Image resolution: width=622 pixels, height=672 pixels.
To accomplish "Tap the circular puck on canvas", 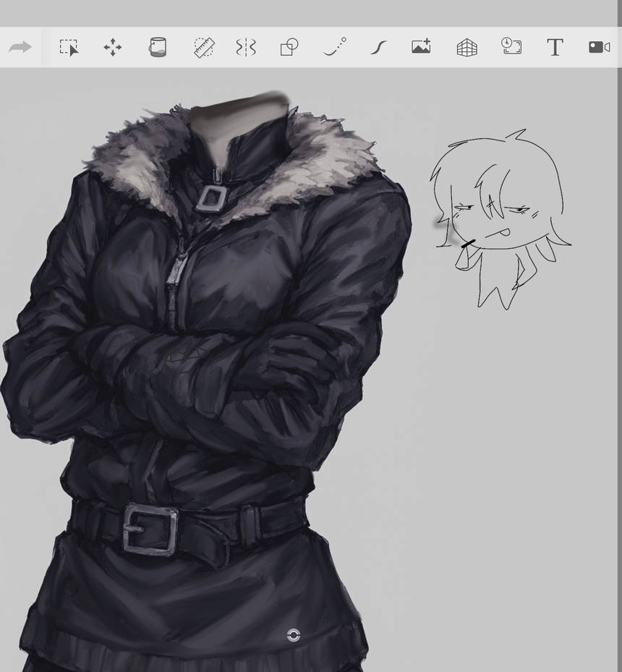I will (x=294, y=634).
